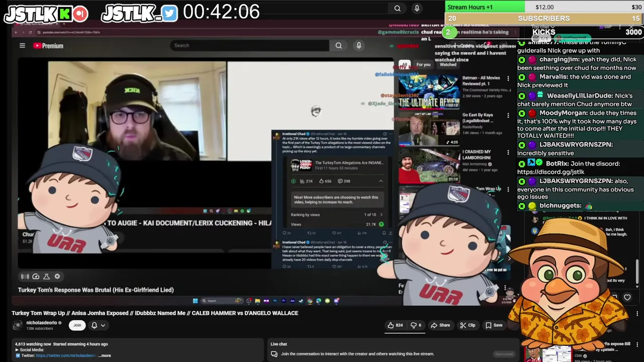Click Kick badge beside BotRix message
Viewport: 644px width, 362px height.
coord(522,163)
